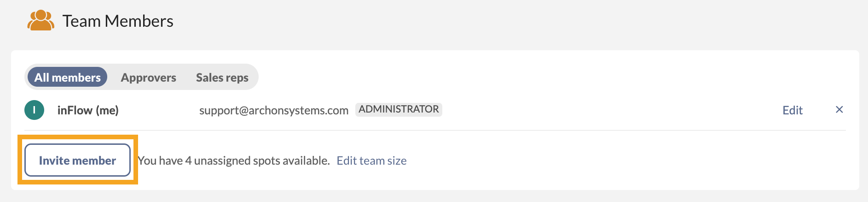Open the Sales reps tab

click(222, 77)
